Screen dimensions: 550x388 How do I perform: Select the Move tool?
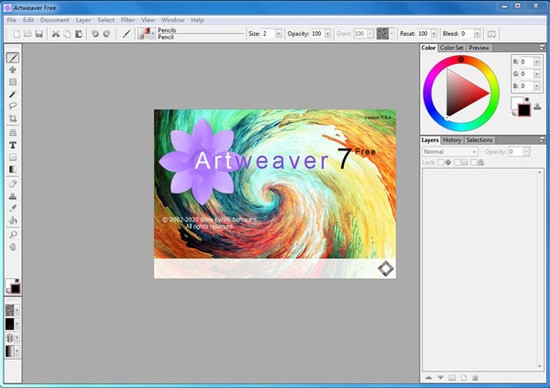(x=13, y=70)
